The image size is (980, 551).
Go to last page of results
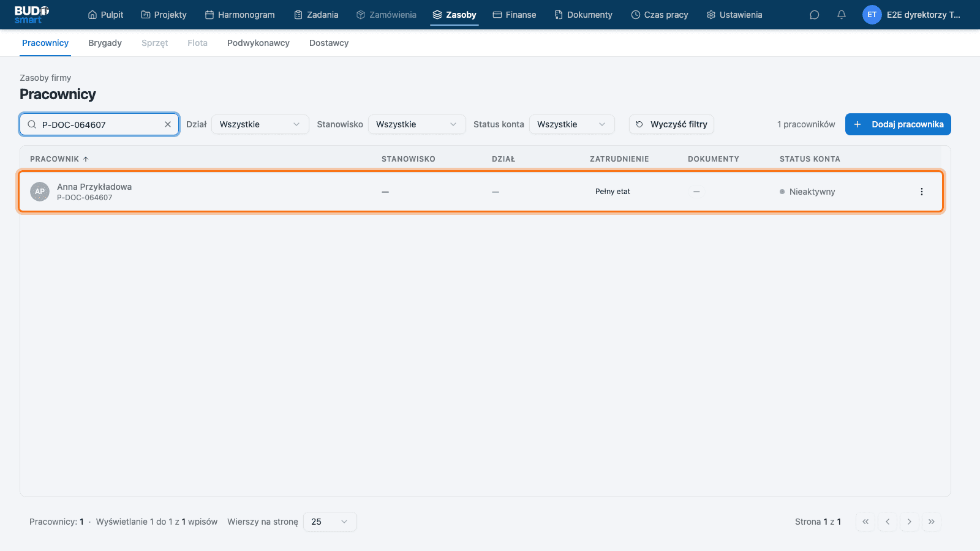(932, 522)
